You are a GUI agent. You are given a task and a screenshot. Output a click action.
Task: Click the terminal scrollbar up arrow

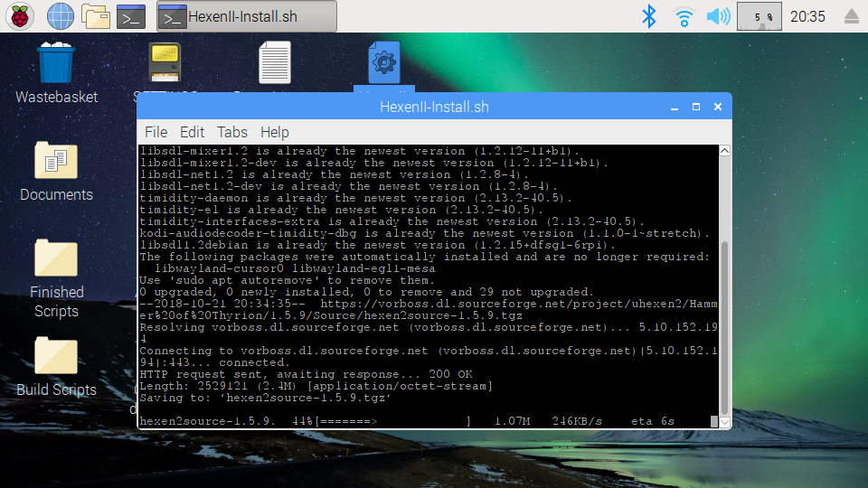(724, 151)
